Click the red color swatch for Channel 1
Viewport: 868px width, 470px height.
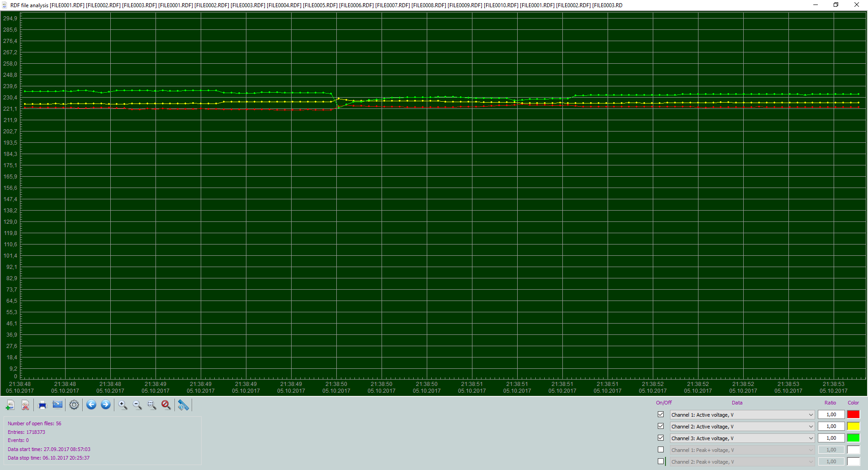pyautogui.click(x=854, y=414)
